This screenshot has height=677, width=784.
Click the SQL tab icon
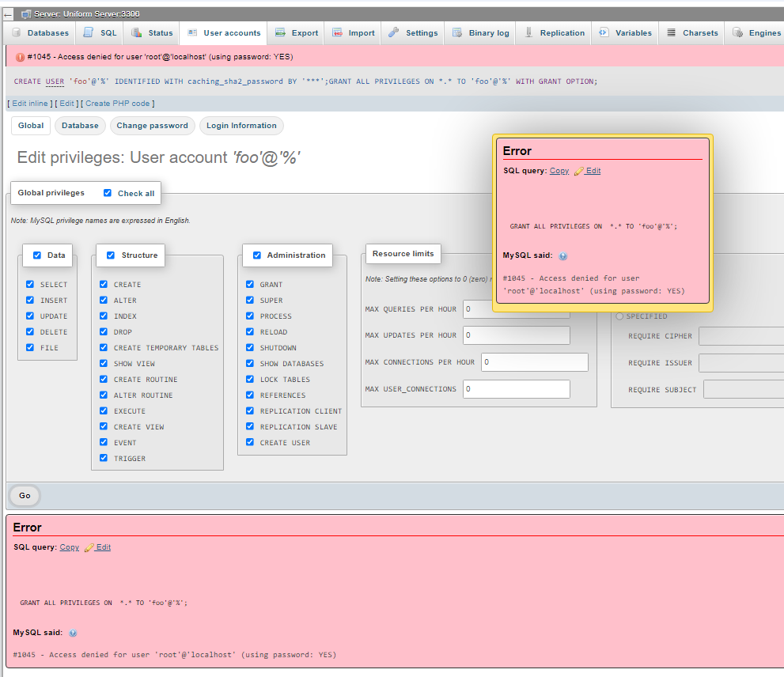[x=89, y=32]
